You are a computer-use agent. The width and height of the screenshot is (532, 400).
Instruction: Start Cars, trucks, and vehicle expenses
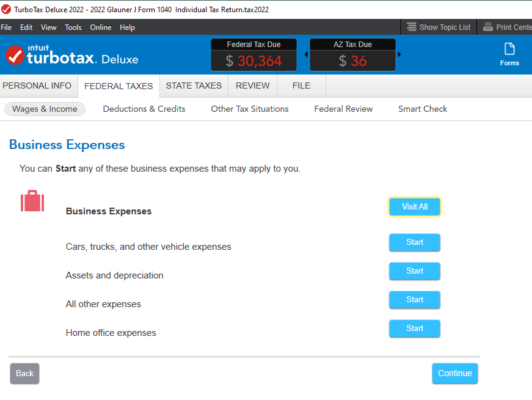pyautogui.click(x=415, y=242)
